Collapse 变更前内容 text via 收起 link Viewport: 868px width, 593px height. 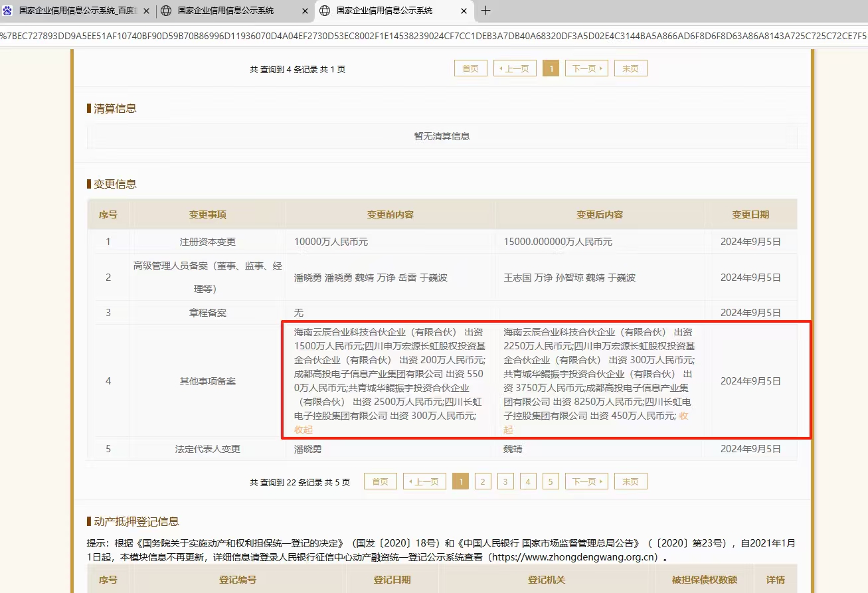tap(304, 430)
